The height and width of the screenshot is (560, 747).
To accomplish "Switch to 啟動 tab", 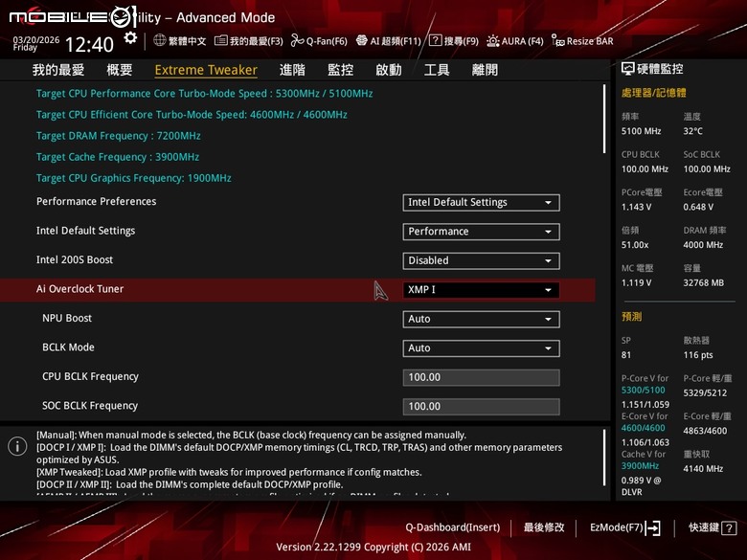I will 388,70.
